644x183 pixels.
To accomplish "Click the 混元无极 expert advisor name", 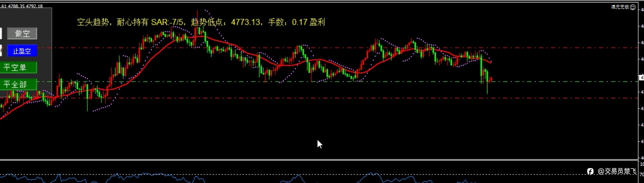I will tap(620, 7).
